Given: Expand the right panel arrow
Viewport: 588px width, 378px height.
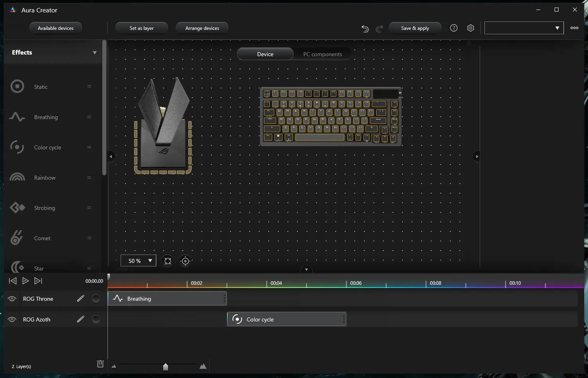Looking at the screenshot, I should [477, 157].
